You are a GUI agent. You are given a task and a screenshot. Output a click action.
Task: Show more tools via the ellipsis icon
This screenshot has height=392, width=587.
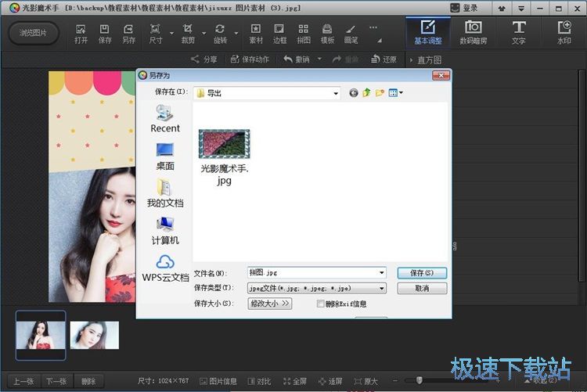coord(373,27)
